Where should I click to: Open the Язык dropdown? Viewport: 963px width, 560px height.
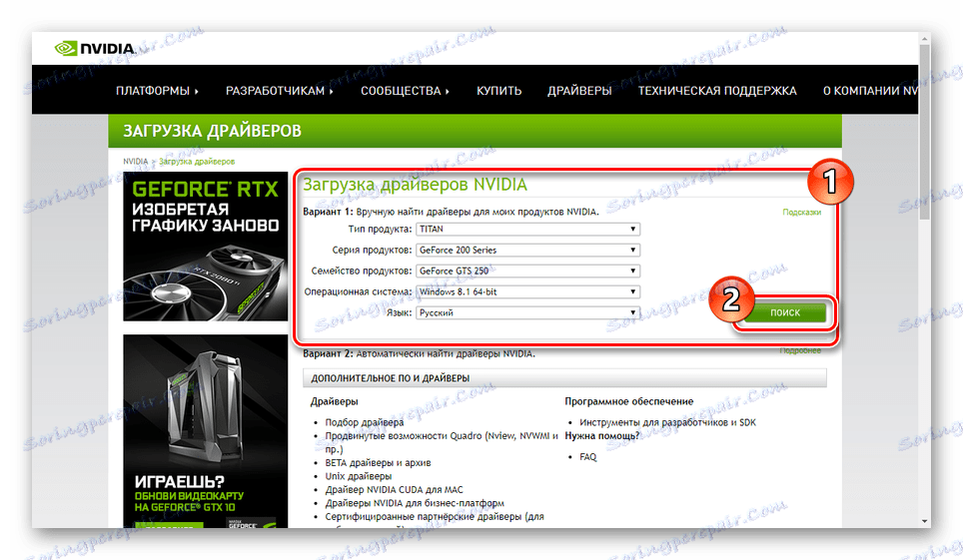click(527, 312)
